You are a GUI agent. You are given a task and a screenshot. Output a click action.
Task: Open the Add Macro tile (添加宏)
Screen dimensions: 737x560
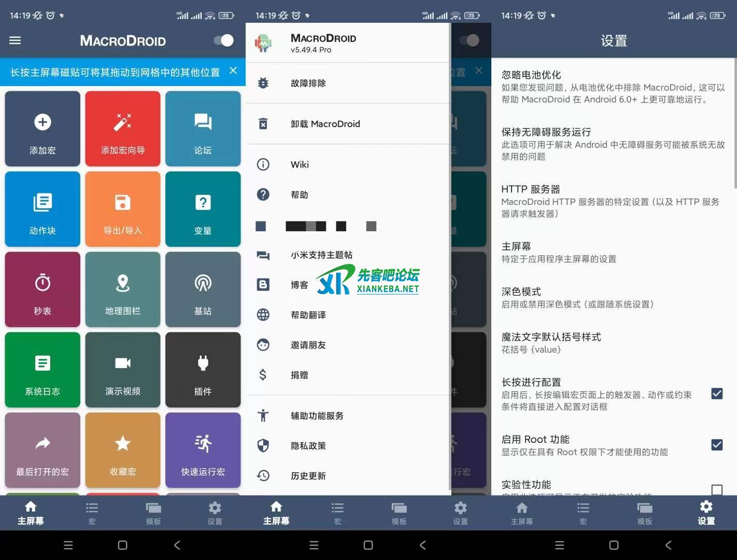42,129
